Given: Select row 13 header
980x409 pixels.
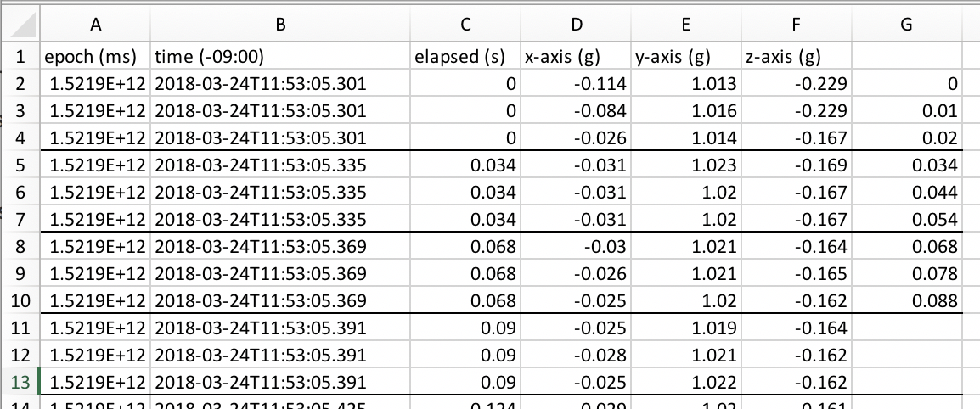Looking at the screenshot, I should [21, 383].
